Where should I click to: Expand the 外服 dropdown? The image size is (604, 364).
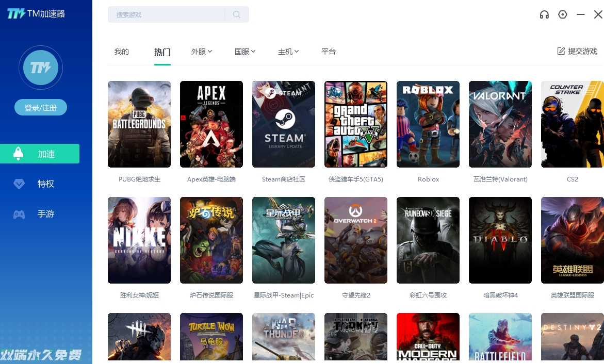click(202, 52)
